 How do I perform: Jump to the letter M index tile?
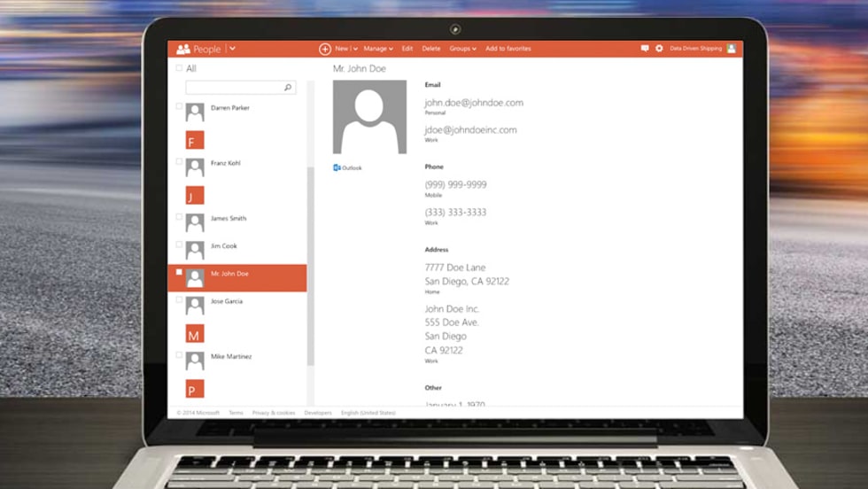click(x=195, y=334)
